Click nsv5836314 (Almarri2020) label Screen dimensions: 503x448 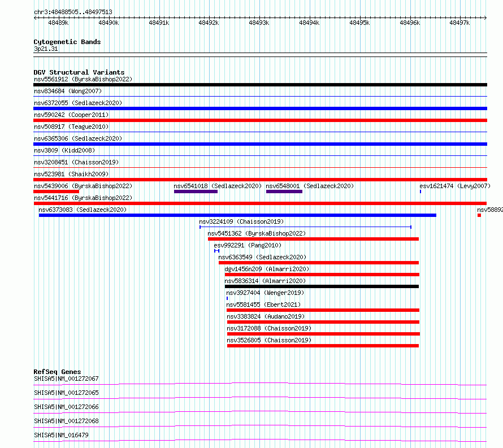(265, 281)
